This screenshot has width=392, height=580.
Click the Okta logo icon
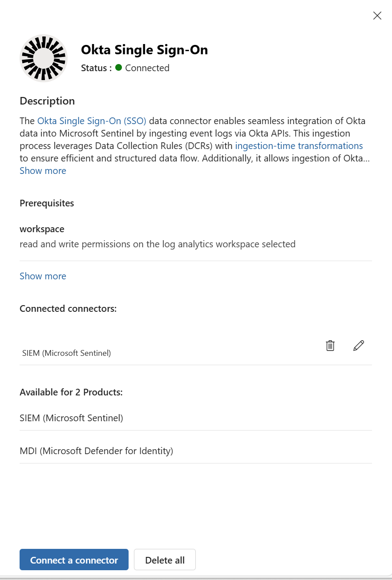pos(43,58)
